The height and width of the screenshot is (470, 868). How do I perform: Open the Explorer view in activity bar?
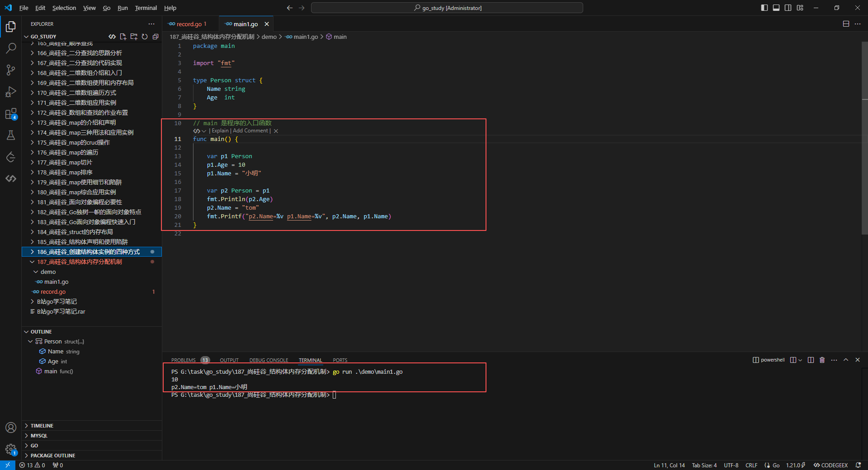[x=11, y=27]
